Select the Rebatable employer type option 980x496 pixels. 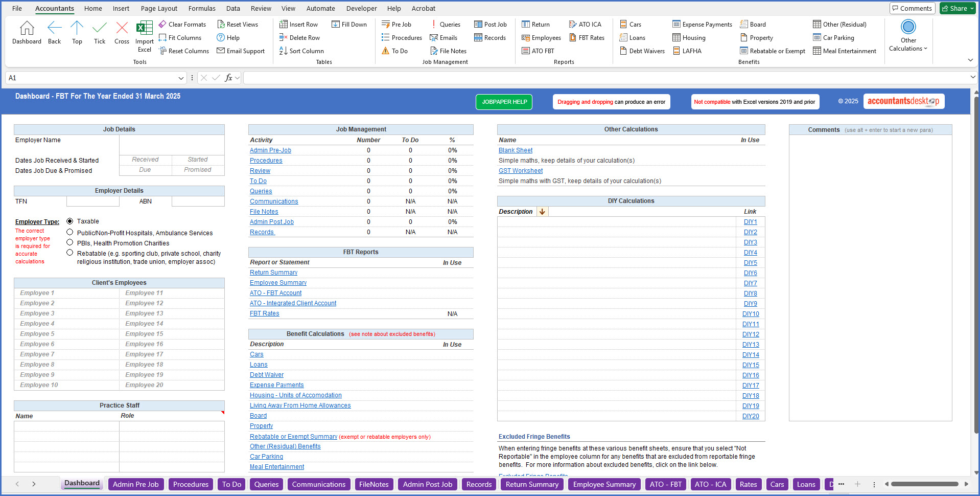coord(69,252)
